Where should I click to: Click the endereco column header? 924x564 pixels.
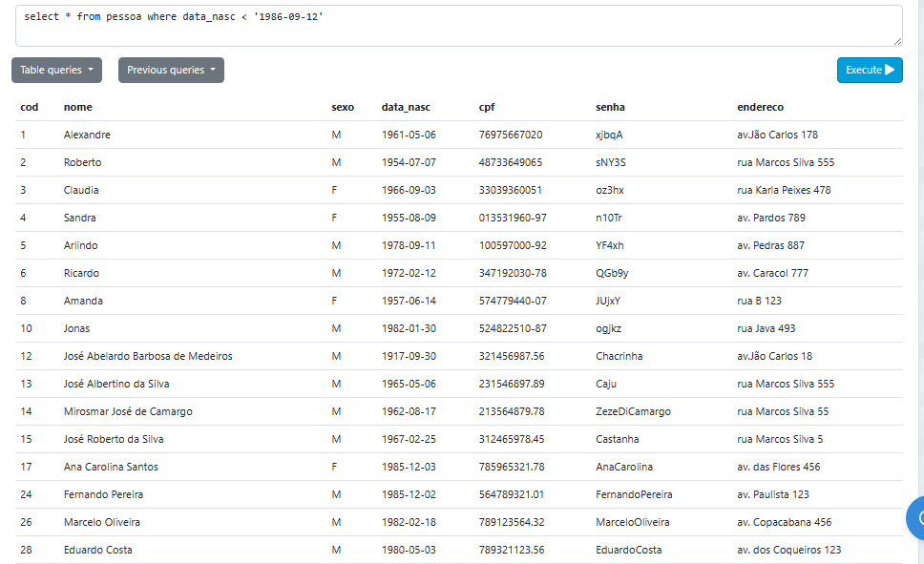tap(760, 107)
